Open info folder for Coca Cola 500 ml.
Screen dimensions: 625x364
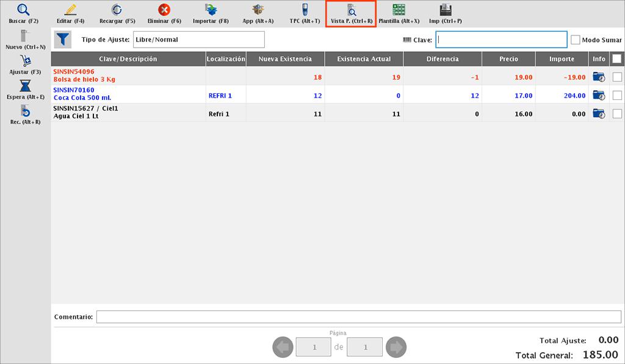coord(598,95)
